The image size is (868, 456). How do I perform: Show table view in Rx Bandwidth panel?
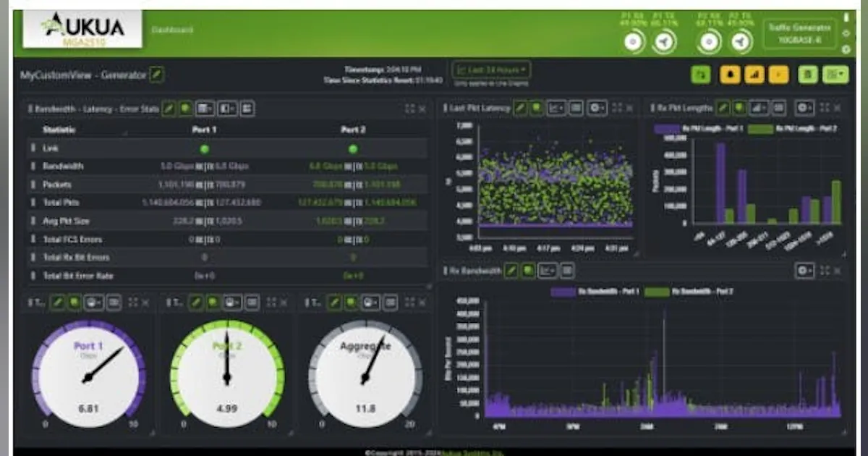(x=568, y=271)
